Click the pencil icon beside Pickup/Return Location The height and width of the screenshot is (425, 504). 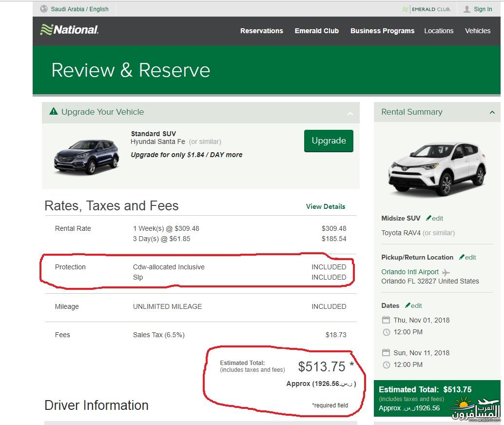[x=462, y=257]
